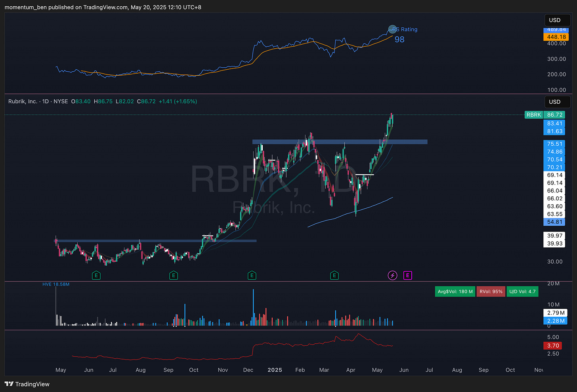
Task: Click the magenta upcoming earnings E marker
Action: (x=407, y=275)
